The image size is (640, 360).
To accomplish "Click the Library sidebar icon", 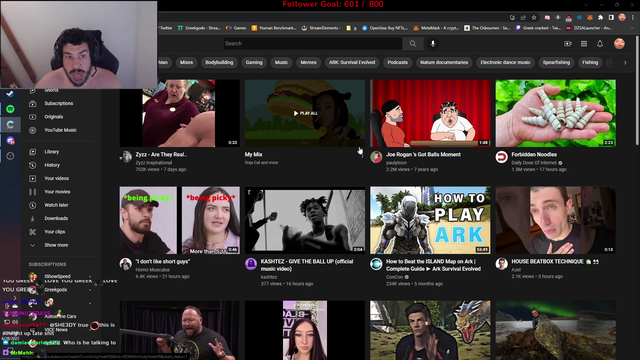I will tap(33, 152).
